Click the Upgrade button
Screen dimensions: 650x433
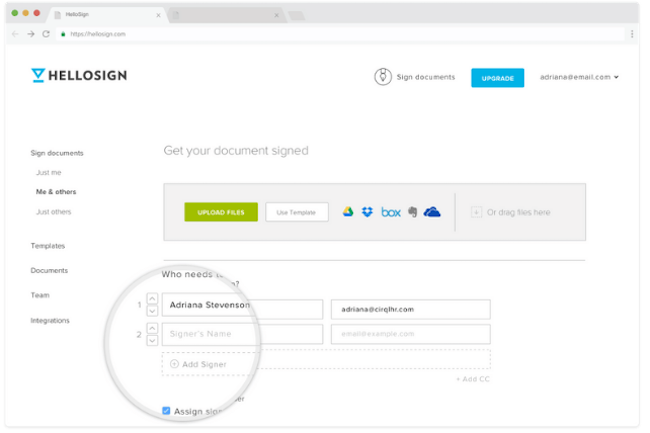[497, 78]
